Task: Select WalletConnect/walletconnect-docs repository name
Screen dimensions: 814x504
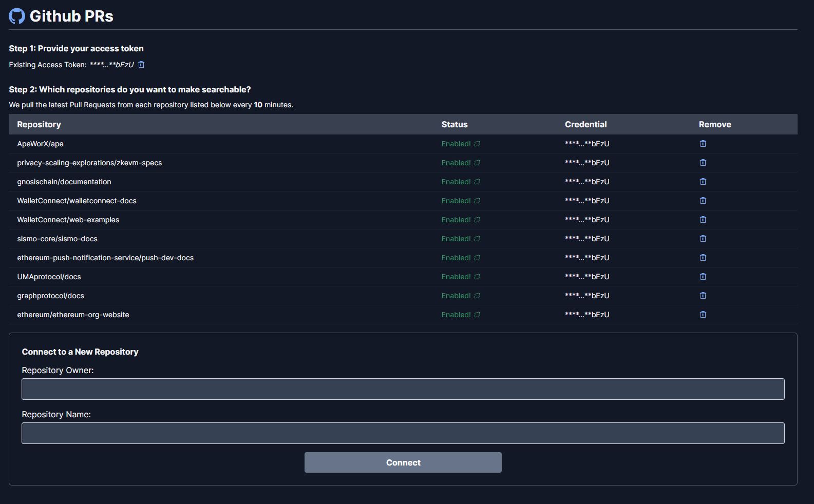Action: click(x=77, y=201)
